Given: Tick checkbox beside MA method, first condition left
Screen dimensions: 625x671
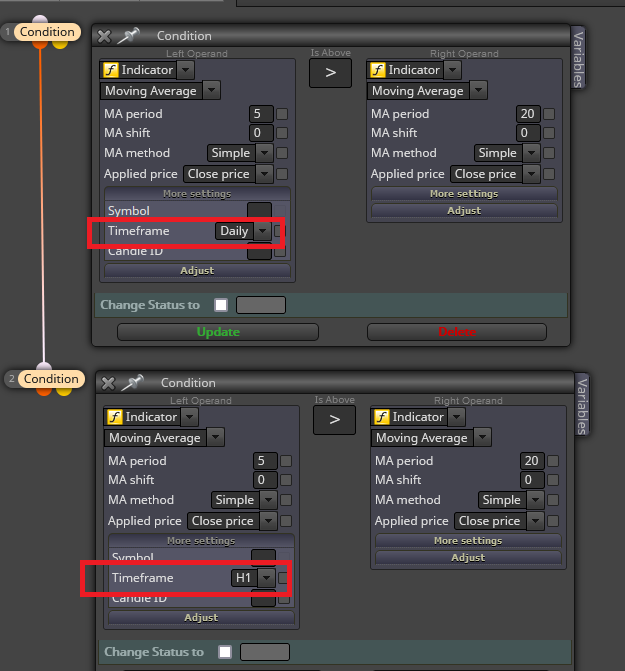Looking at the screenshot, I should (x=282, y=153).
